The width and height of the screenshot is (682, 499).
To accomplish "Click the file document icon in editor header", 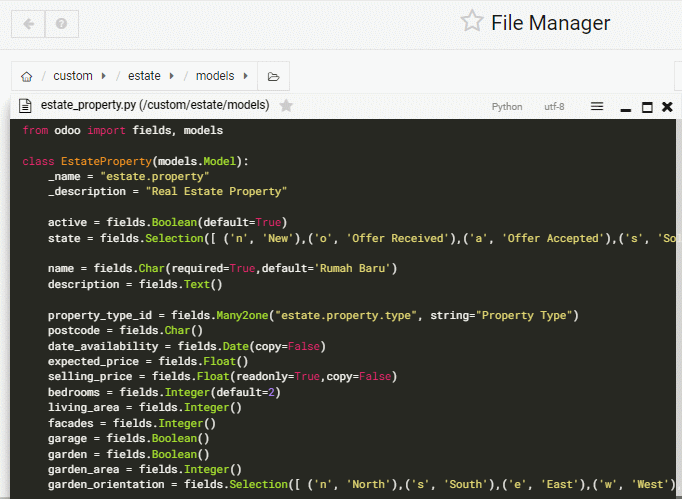I will (25, 105).
